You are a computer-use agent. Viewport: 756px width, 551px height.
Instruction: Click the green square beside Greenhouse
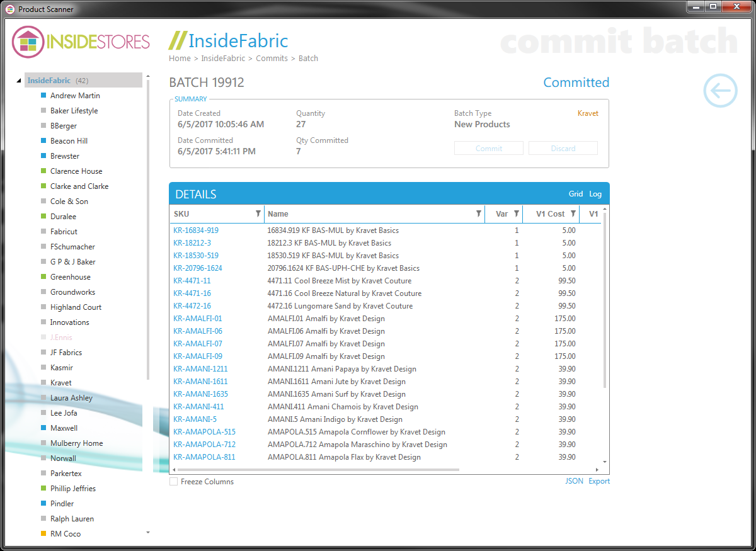[43, 277]
